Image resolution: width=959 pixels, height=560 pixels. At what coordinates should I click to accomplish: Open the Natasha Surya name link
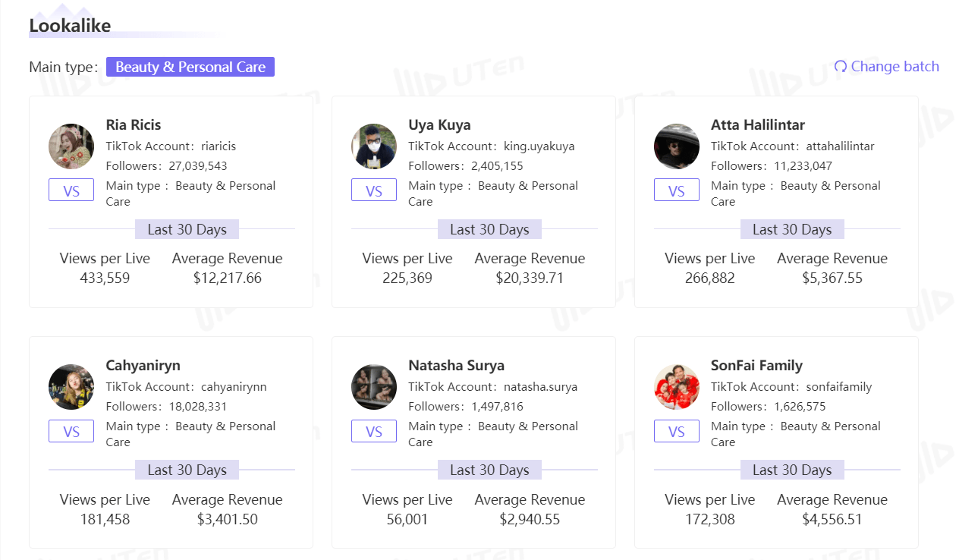coord(456,366)
